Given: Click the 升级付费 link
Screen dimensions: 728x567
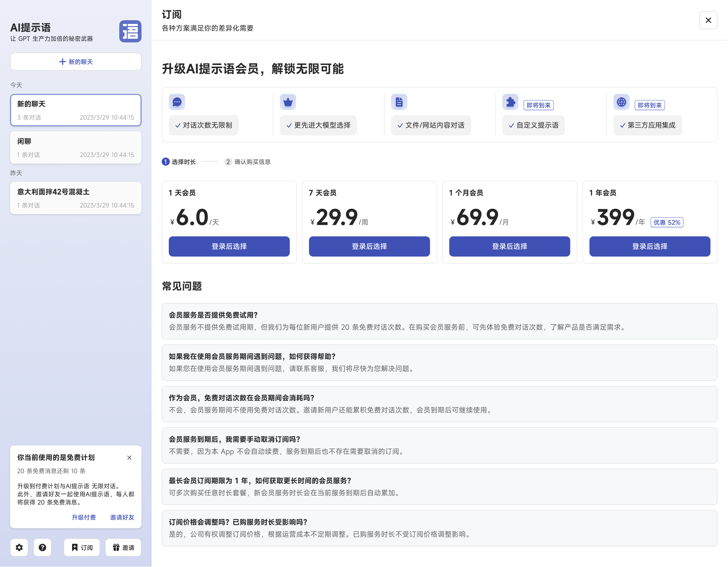Looking at the screenshot, I should pos(84,517).
